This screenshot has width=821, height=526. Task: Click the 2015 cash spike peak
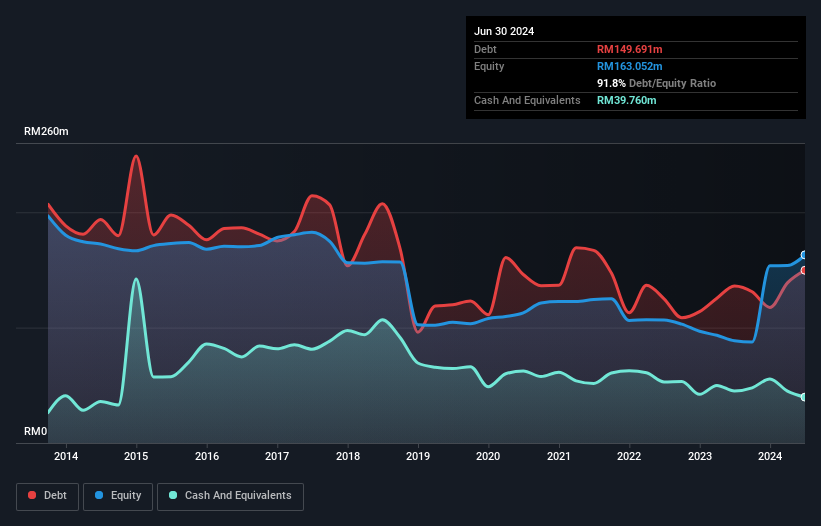(136, 279)
